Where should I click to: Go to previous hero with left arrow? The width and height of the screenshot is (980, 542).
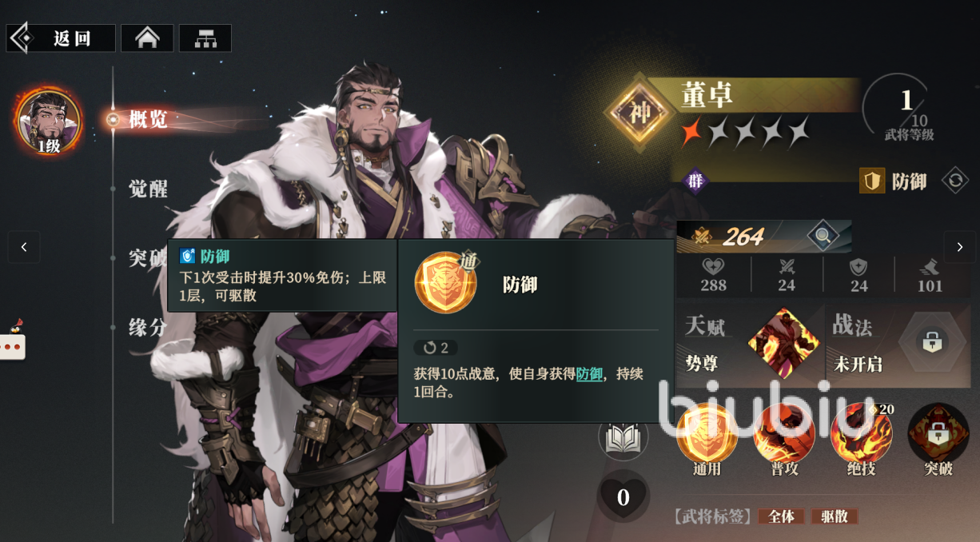(24, 247)
